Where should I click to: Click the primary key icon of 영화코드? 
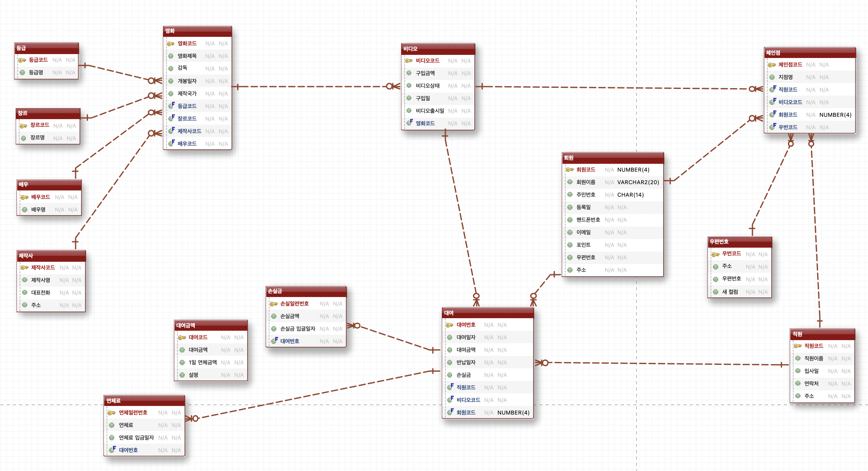tap(171, 43)
